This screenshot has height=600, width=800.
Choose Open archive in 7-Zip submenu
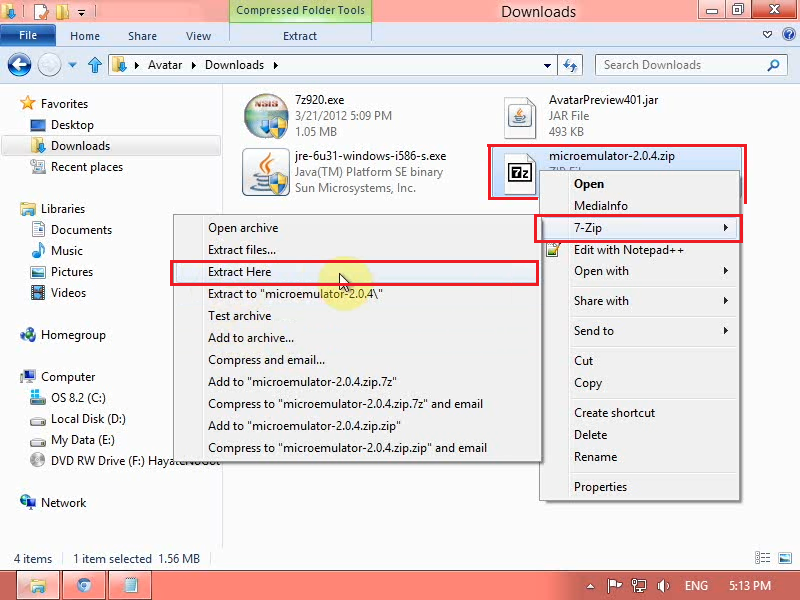[x=357, y=228]
